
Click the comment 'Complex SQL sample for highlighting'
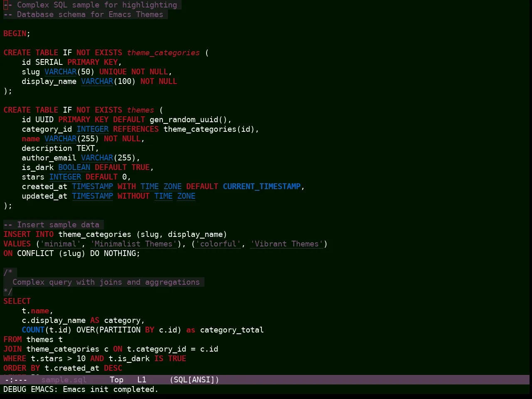[x=97, y=5]
